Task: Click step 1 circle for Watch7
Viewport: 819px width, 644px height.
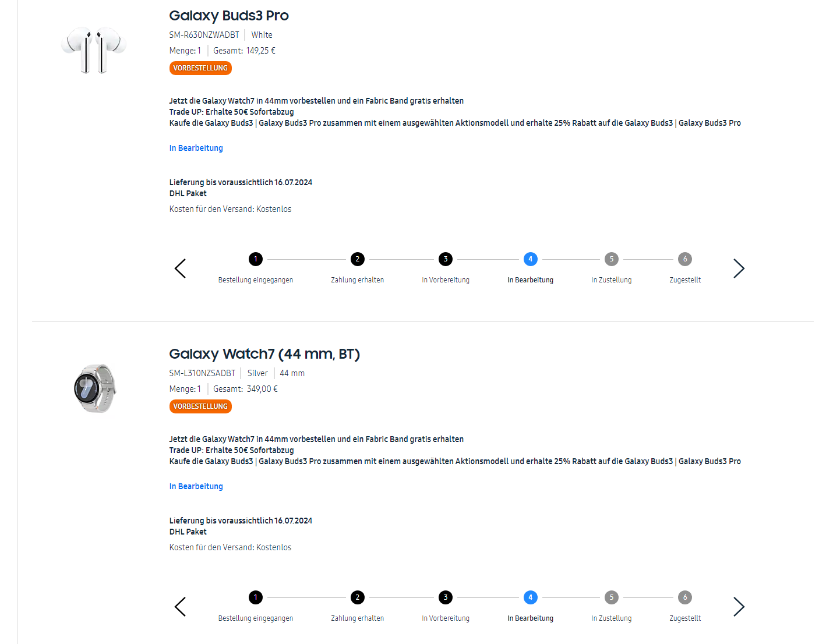Action: point(255,597)
